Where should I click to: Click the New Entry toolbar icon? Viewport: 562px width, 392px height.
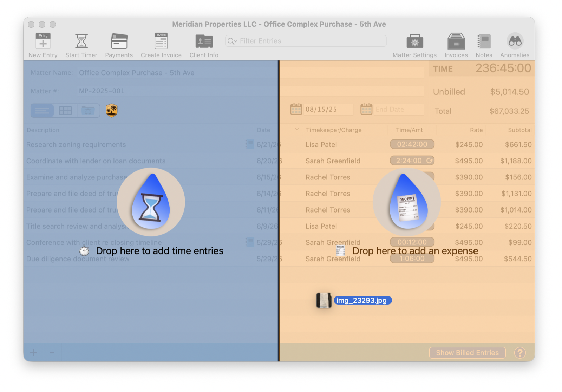click(x=43, y=41)
